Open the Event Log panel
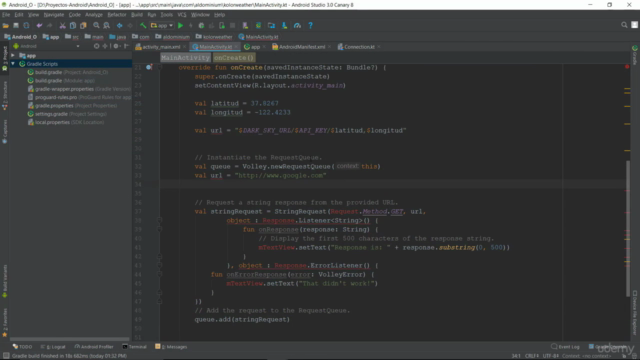 point(565,347)
